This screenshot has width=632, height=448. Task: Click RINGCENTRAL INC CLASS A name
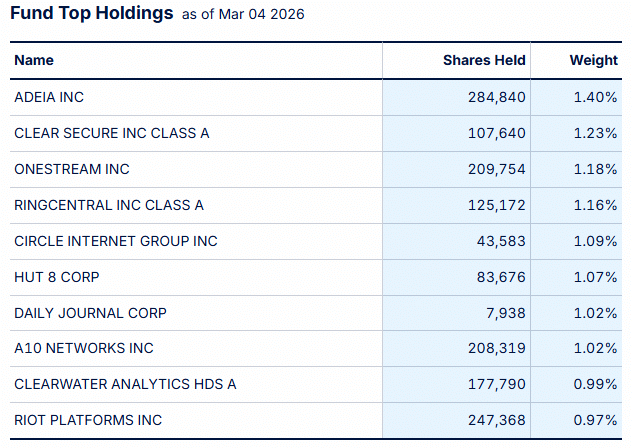pyautogui.click(x=109, y=205)
